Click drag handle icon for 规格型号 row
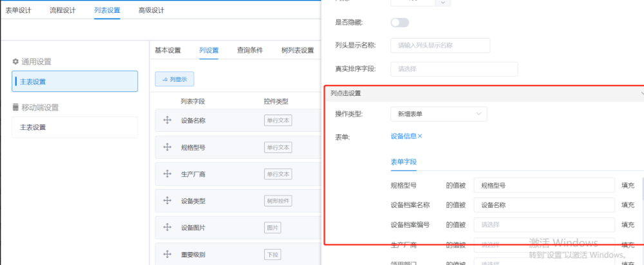The width and height of the screenshot is (644, 265). point(167,147)
